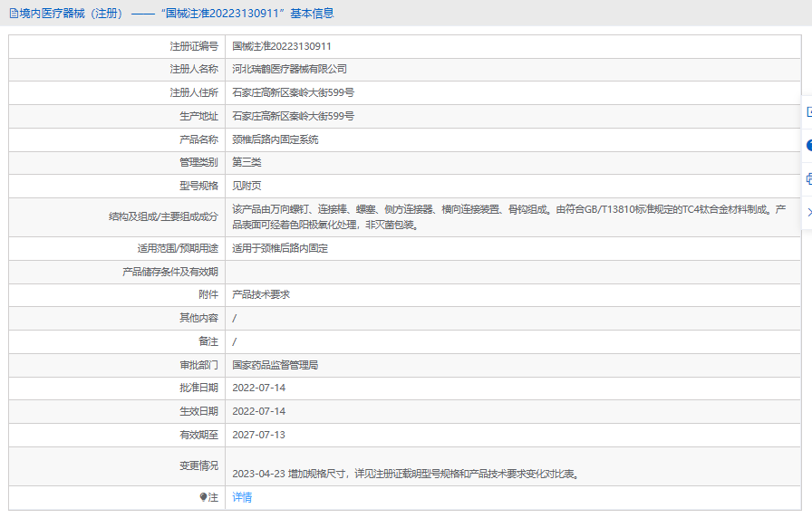Image resolution: width=812 pixels, height=518 pixels.
Task: Select expiry date 2027-07-13
Action: [x=259, y=435]
